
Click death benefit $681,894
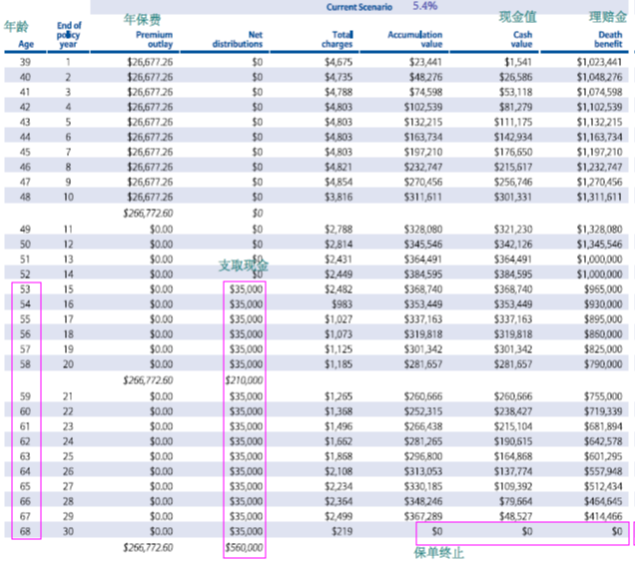603,426
